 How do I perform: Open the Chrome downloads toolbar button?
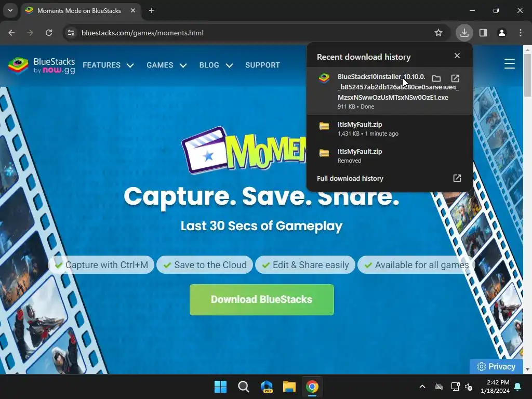[x=464, y=33]
